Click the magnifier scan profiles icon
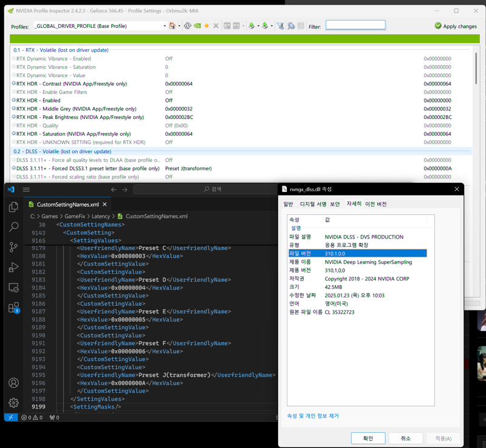This screenshot has width=486, height=448. (x=291, y=26)
